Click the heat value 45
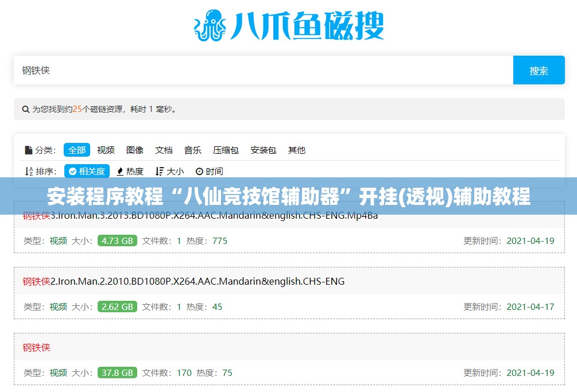The width and height of the screenshot is (577, 392). [x=217, y=306]
